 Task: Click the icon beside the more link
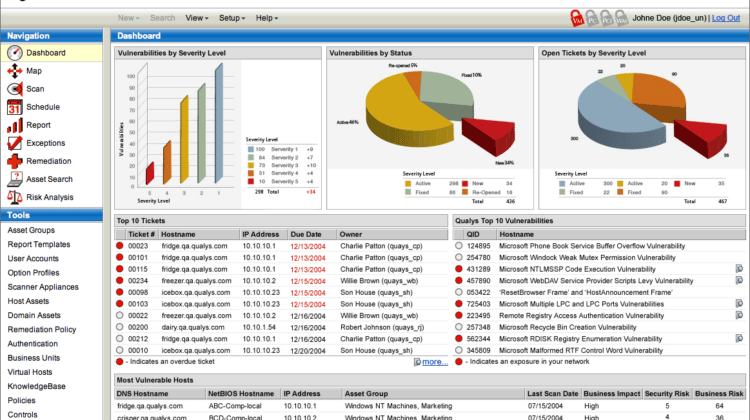click(417, 362)
